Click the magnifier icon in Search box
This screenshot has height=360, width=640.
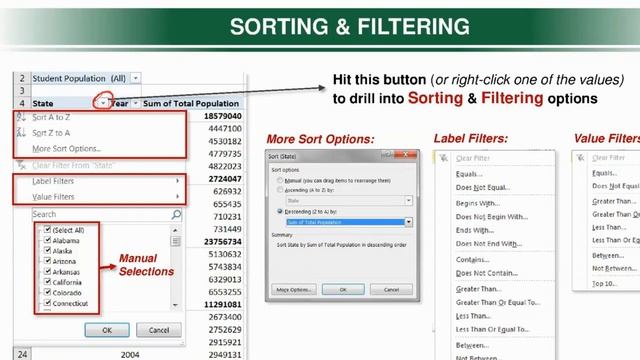click(x=176, y=214)
